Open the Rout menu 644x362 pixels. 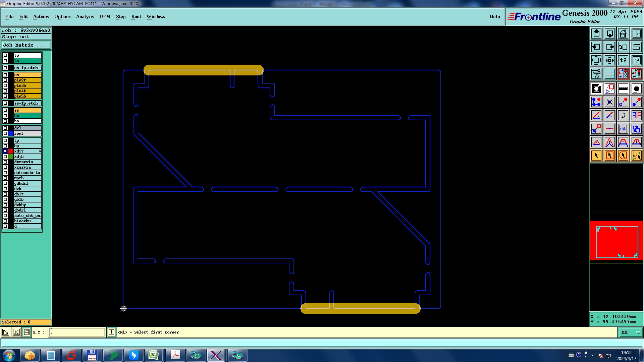[136, 16]
